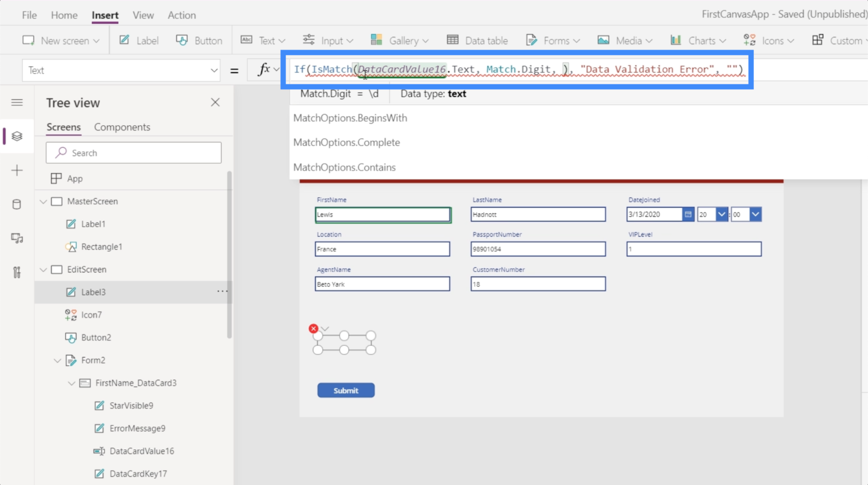This screenshot has height=485, width=868.
Task: Select MatchOptions.BeginsWith suggestion
Action: tap(350, 118)
